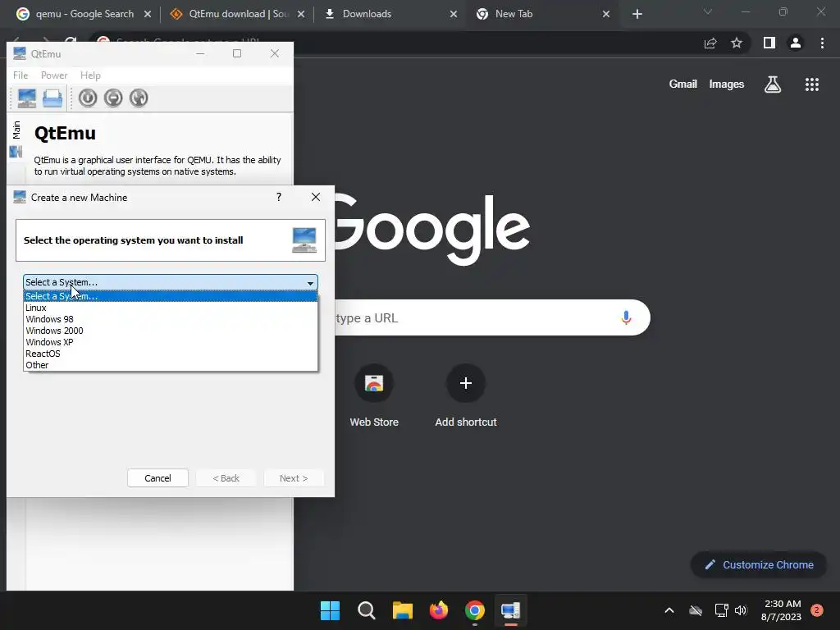Click Chrome icon on taskbar

(475, 610)
